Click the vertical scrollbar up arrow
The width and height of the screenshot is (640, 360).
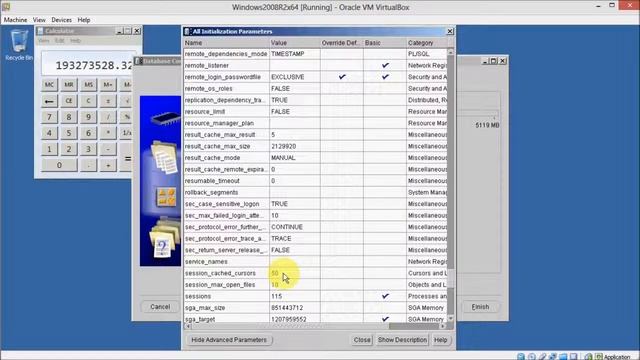[x=451, y=52]
